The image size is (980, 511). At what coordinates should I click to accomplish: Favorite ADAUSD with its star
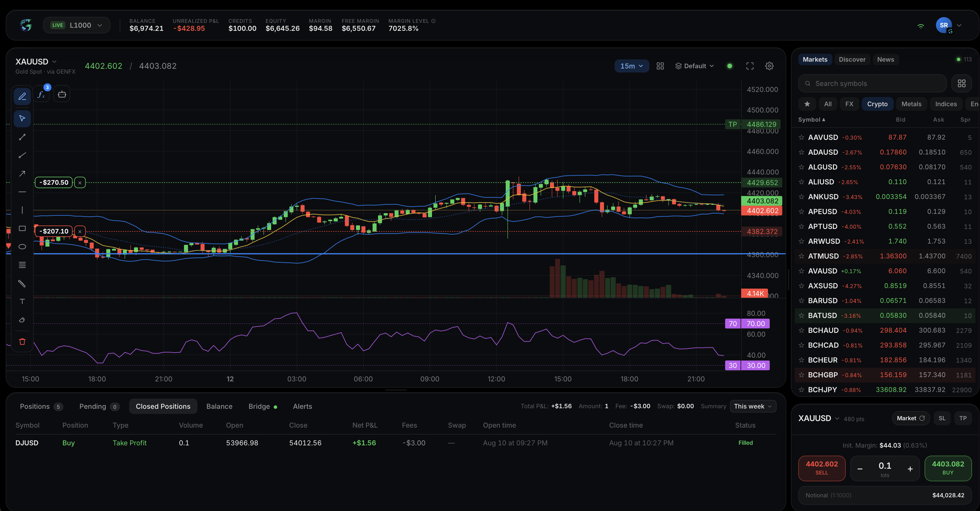[801, 152]
